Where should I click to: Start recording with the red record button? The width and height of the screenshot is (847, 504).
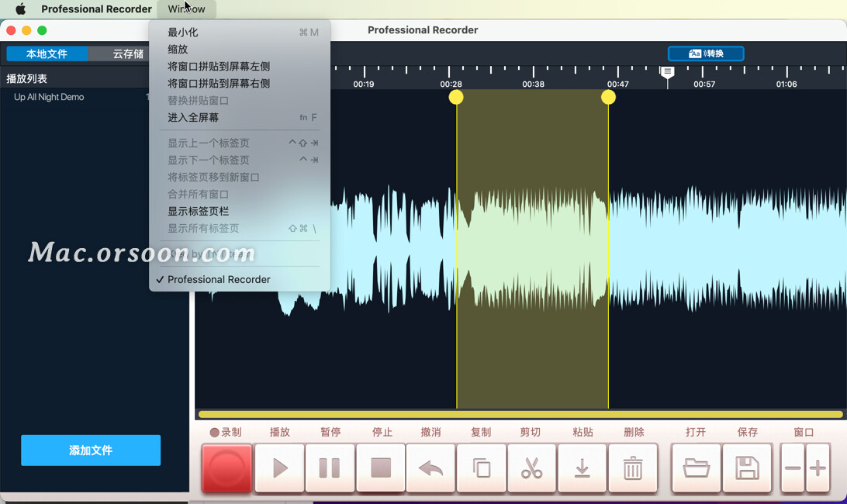point(226,468)
